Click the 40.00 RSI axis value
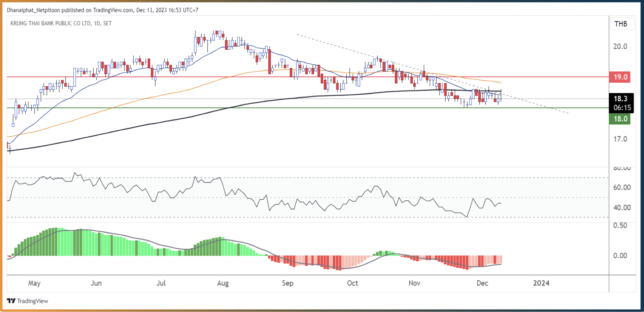 [x=622, y=207]
